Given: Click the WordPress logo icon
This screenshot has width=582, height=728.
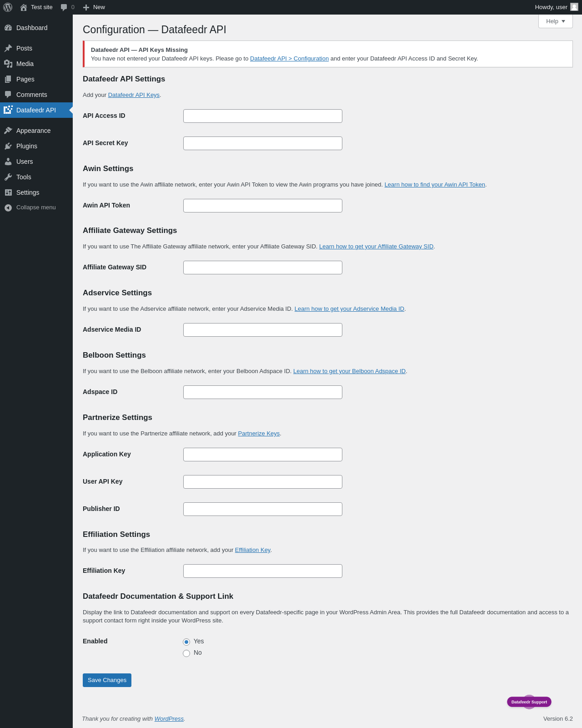Looking at the screenshot, I should (8, 7).
